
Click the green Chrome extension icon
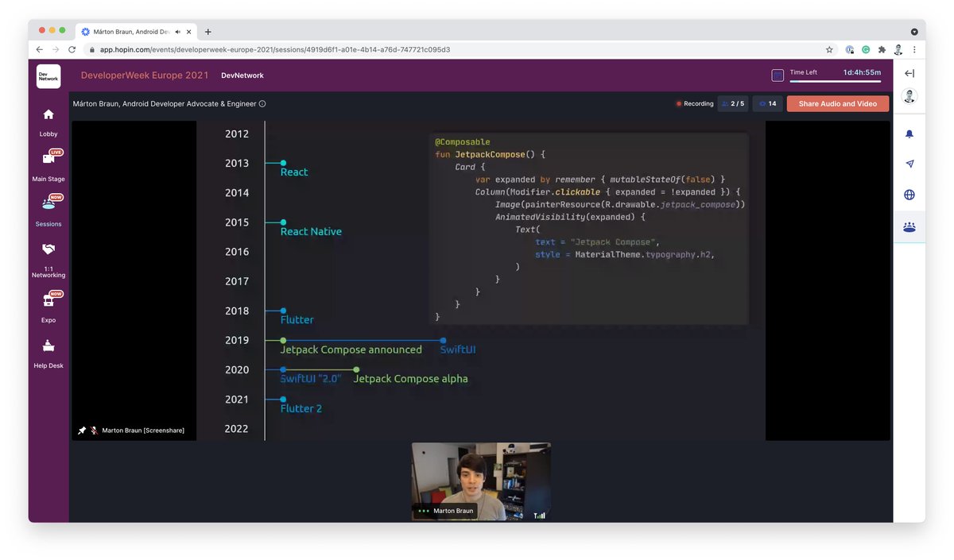866,49
